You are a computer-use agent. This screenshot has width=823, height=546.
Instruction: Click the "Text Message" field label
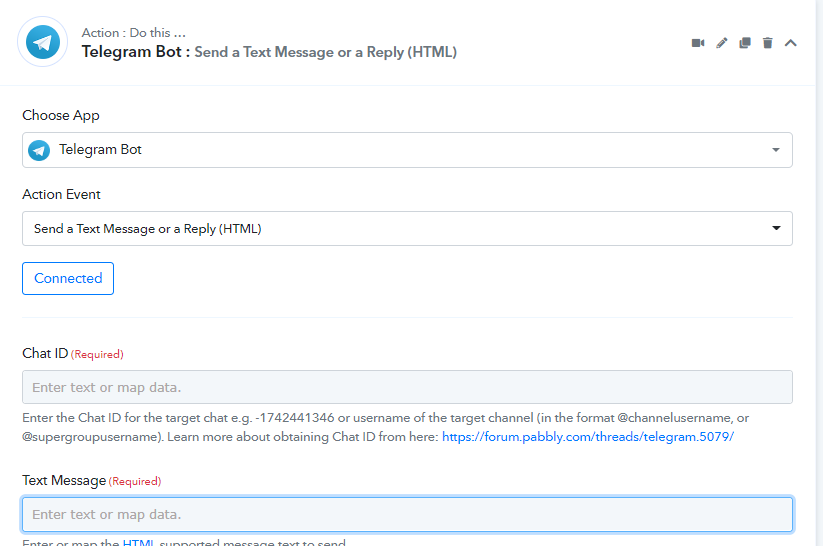(64, 480)
